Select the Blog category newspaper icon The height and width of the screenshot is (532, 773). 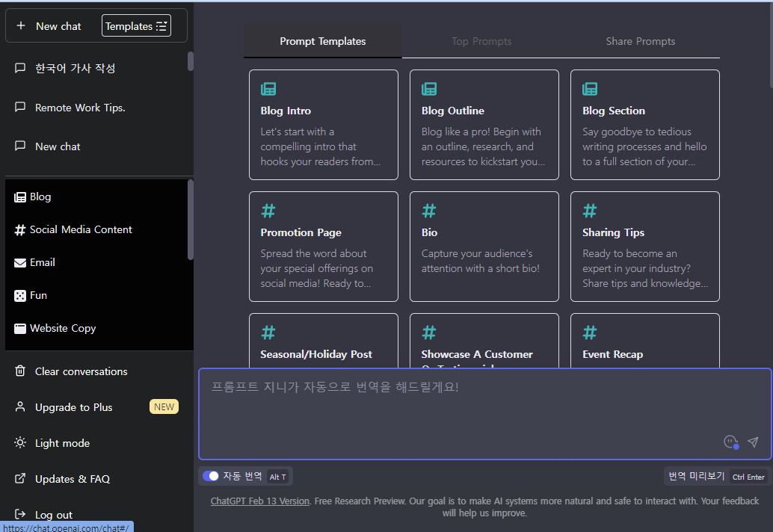tap(20, 197)
